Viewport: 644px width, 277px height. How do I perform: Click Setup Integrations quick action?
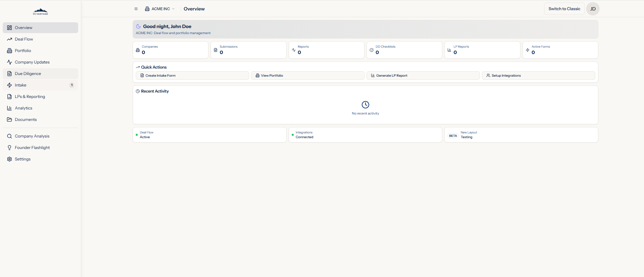(x=538, y=76)
